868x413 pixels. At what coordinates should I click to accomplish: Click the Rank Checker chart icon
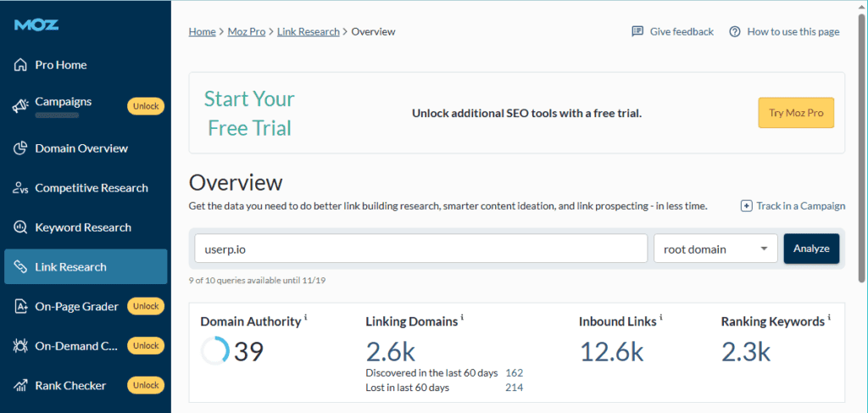[x=20, y=385]
